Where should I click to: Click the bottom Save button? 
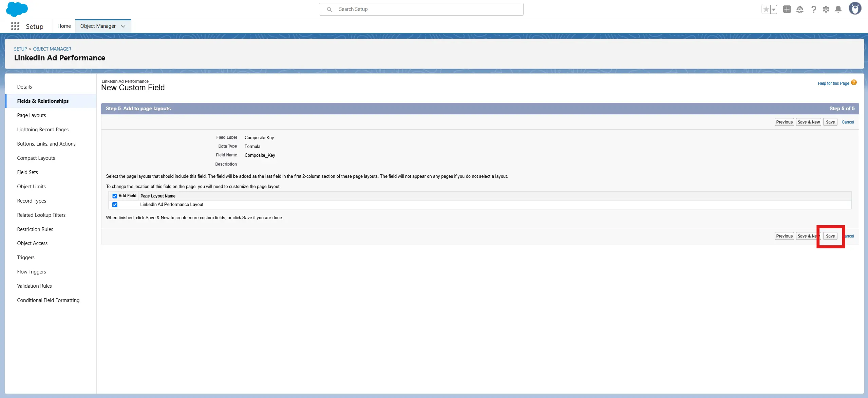coord(830,236)
